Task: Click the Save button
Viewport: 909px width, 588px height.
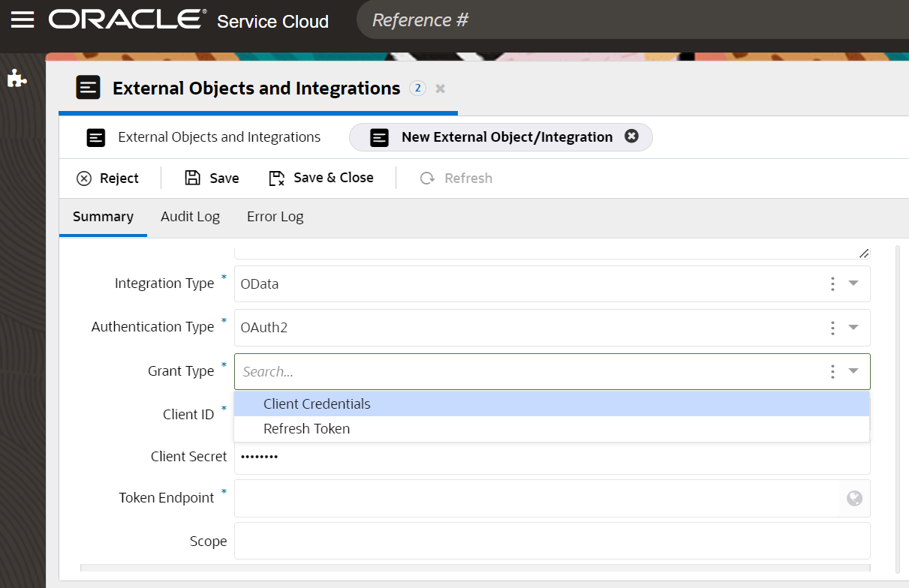Action: [x=212, y=178]
